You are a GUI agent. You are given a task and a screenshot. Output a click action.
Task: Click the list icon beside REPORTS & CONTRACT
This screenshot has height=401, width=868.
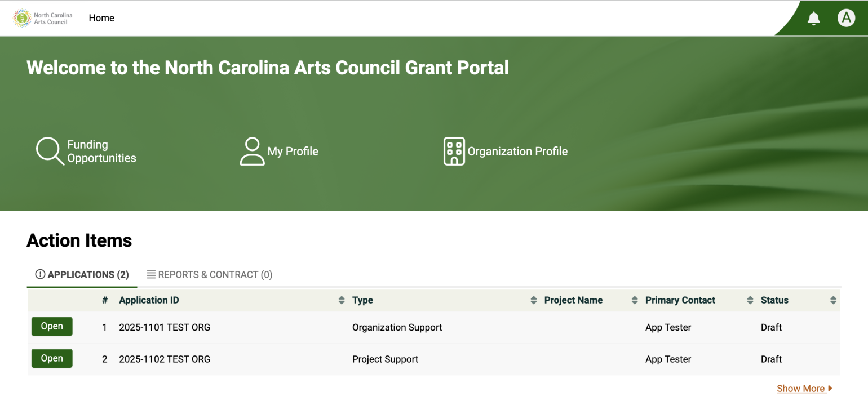(151, 274)
